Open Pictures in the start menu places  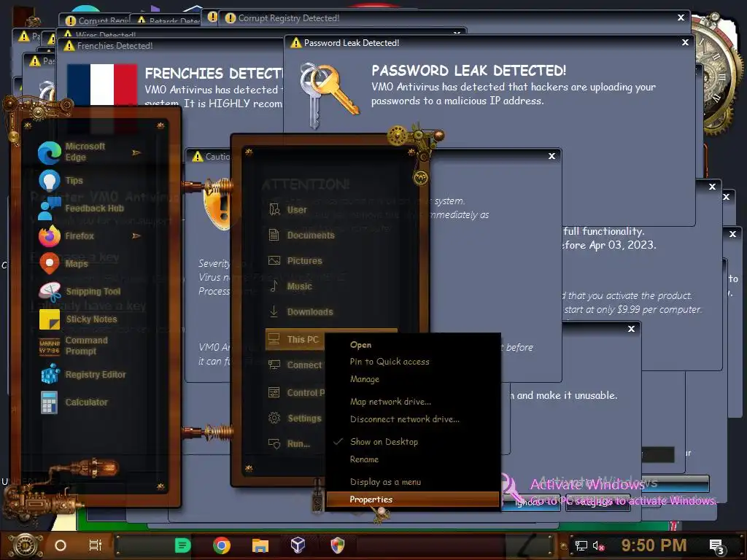tap(295, 260)
